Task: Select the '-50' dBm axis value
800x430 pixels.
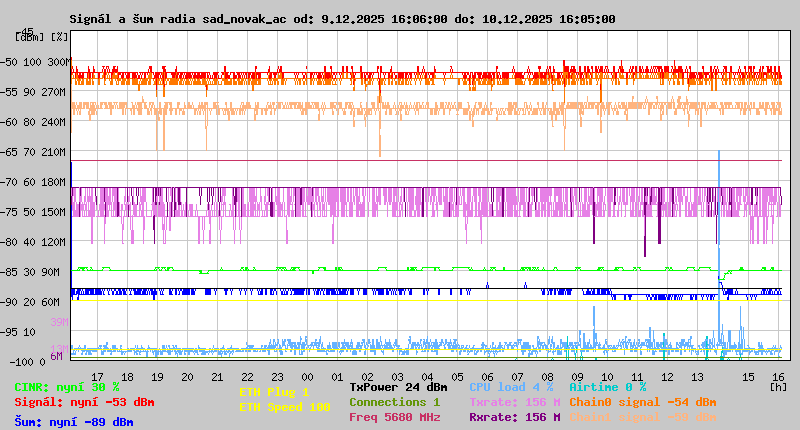Action: (9, 62)
